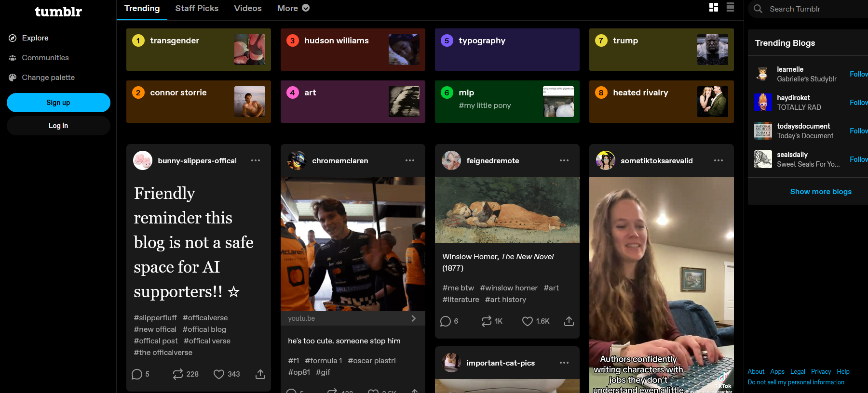Switch to grid layout view icon
Image resolution: width=868 pixels, height=393 pixels.
pos(714,7)
